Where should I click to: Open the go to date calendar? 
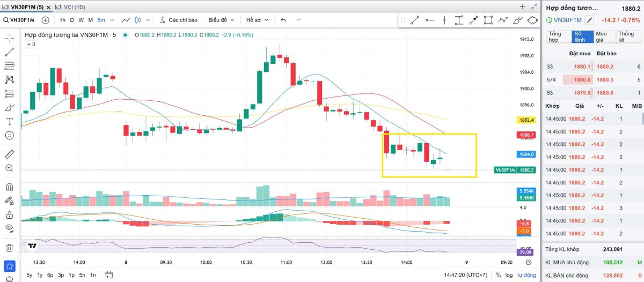pyautogui.click(x=109, y=275)
